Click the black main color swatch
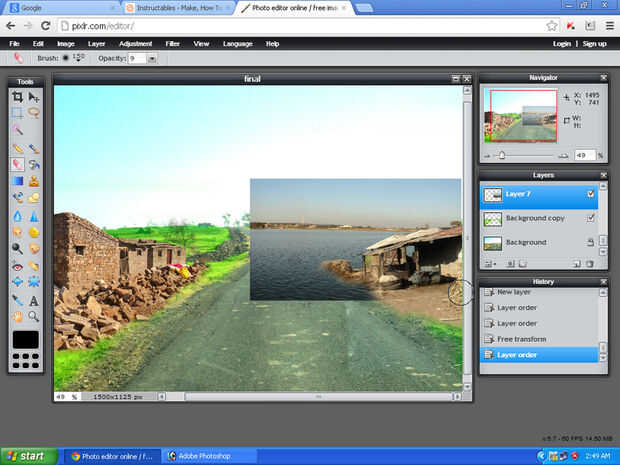620x465 pixels. (26, 340)
